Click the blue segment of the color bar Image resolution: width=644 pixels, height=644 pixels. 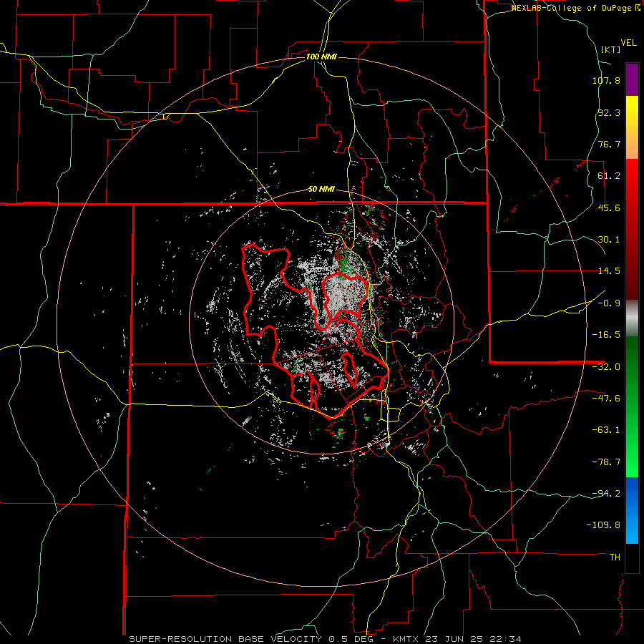(x=632, y=510)
